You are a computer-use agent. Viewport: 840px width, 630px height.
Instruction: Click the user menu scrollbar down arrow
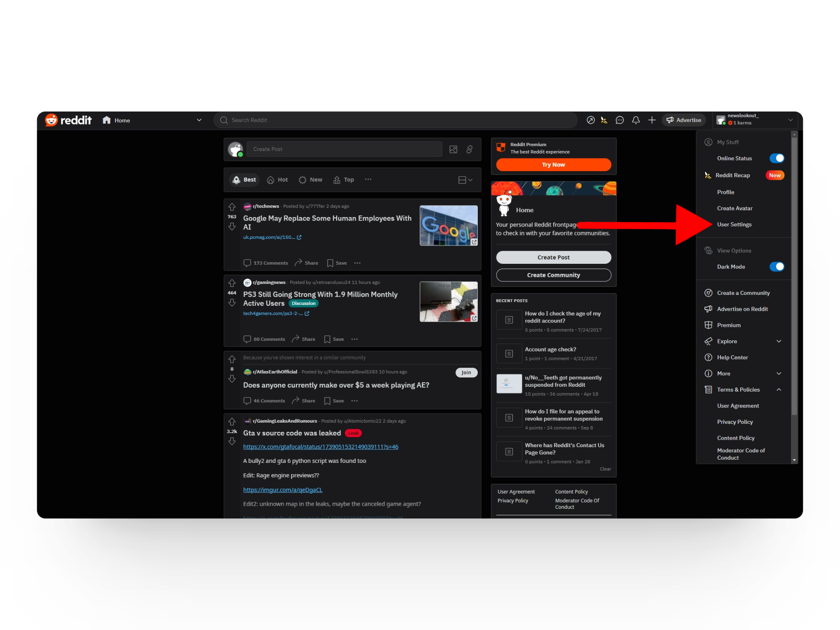pos(794,460)
